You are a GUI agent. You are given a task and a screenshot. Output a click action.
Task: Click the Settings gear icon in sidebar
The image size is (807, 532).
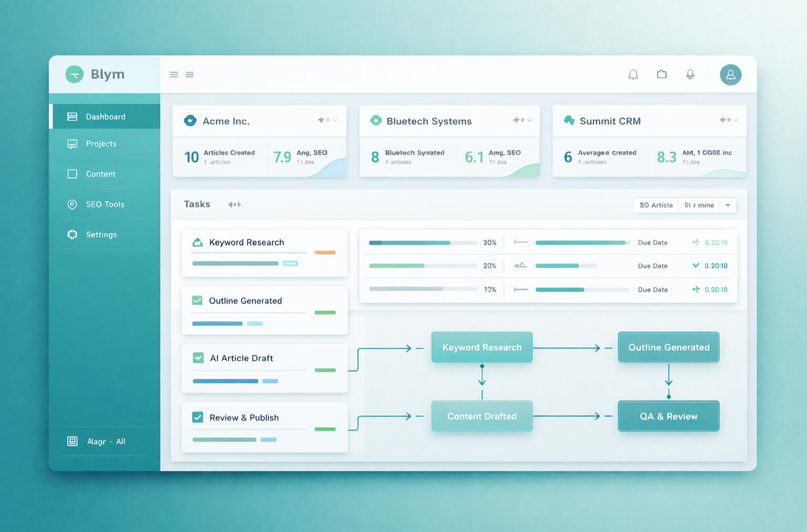(73, 234)
